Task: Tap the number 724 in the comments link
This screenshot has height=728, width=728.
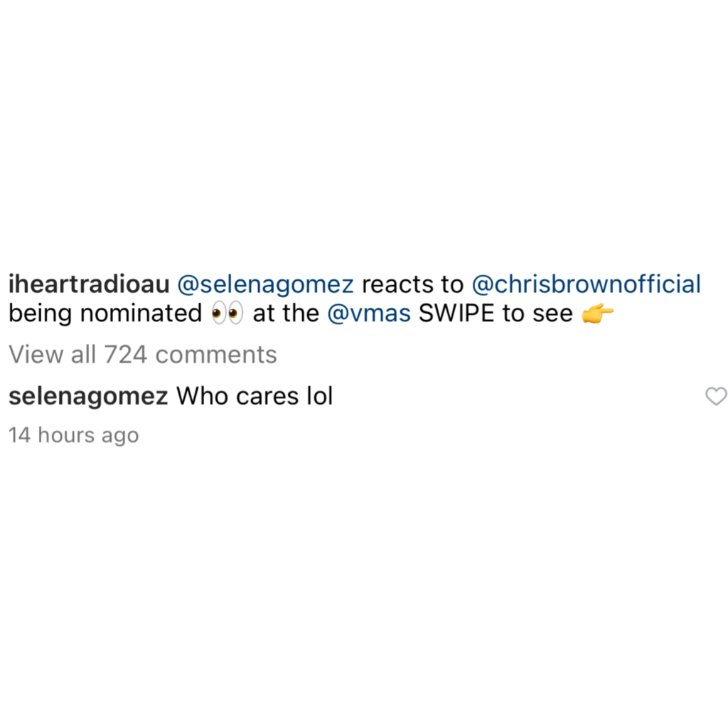Action: click(125, 355)
